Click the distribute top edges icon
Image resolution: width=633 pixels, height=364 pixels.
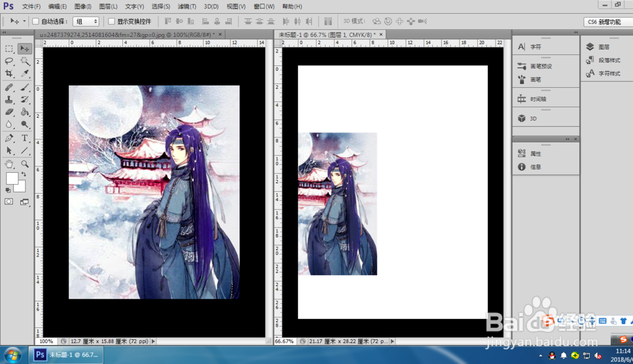click(x=248, y=22)
